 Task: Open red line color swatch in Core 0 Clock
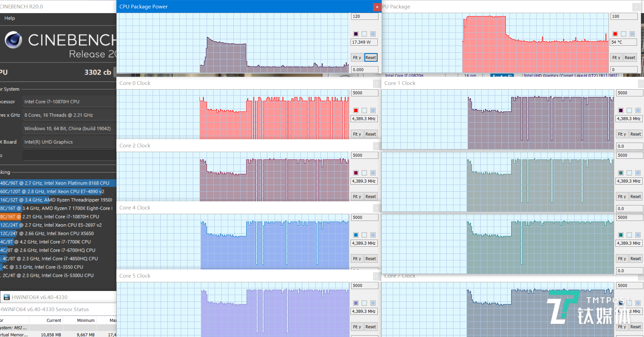coord(356,110)
